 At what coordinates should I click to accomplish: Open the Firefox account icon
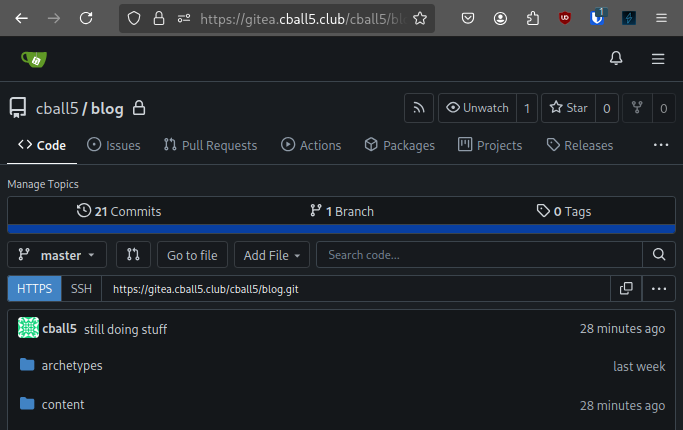[500, 18]
